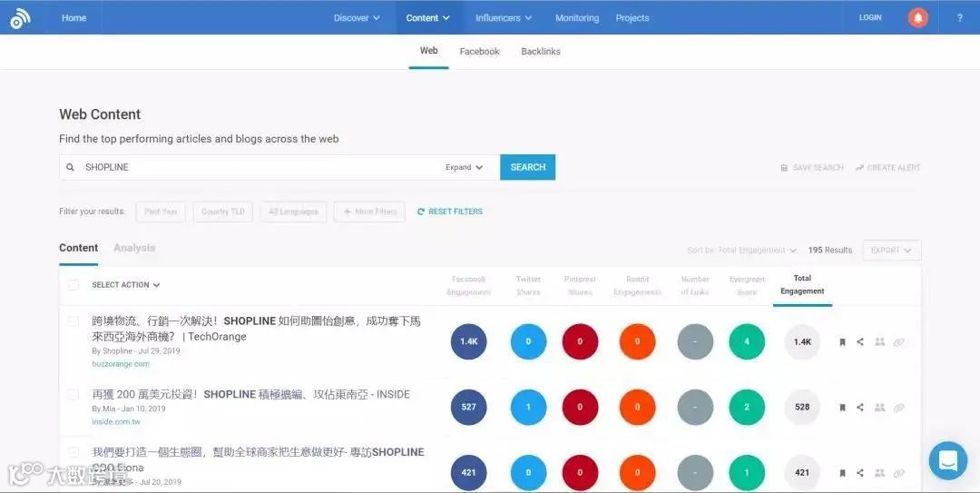View sharers of the INSIDE article
This screenshot has width=980, height=493.
click(x=879, y=407)
